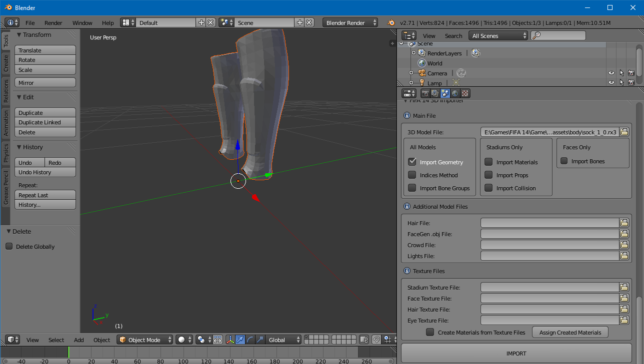Collapse the Edit panel
The height and width of the screenshot is (364, 644).
pyautogui.click(x=19, y=97)
